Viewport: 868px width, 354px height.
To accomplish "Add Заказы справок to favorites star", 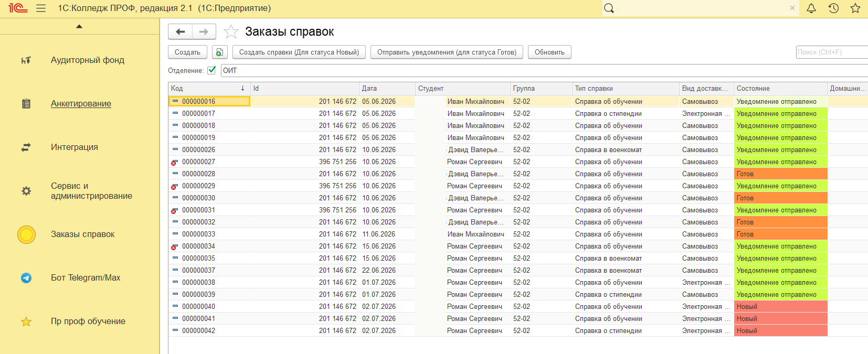I will click(231, 32).
